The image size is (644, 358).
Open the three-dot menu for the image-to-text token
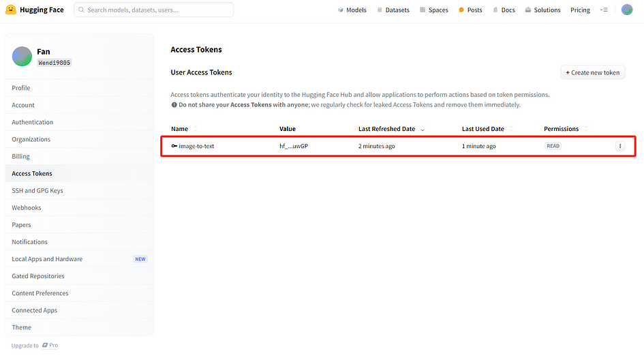[620, 146]
